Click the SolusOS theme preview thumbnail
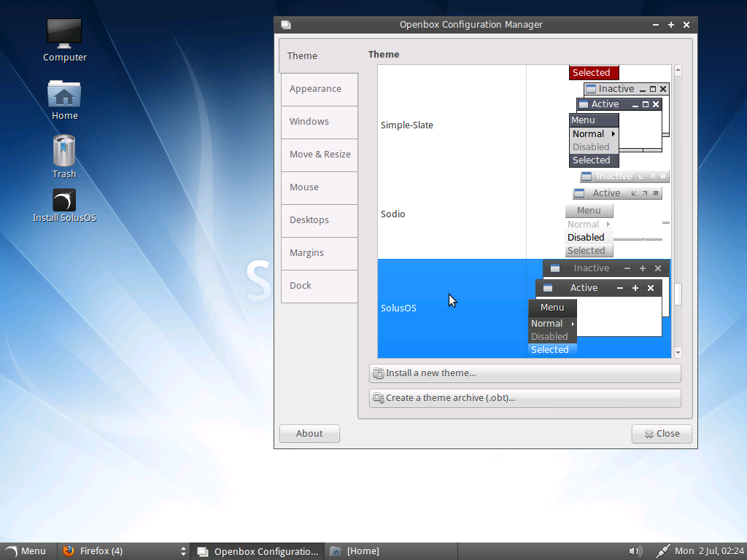Screen dimensions: 747x560 click(x=600, y=308)
